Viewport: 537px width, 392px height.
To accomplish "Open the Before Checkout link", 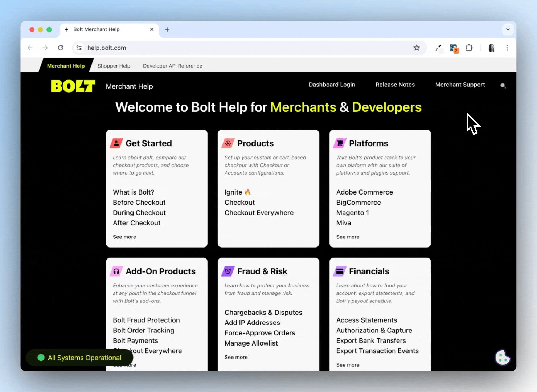I will [139, 202].
